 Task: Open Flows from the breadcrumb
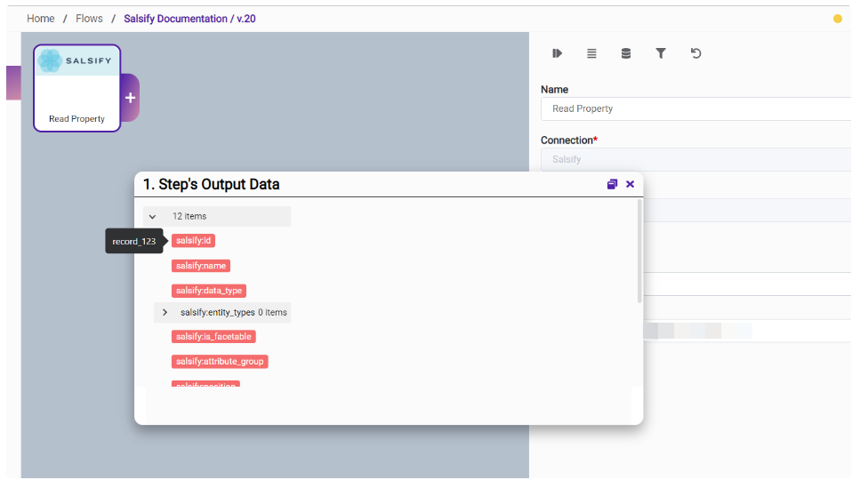coord(89,19)
